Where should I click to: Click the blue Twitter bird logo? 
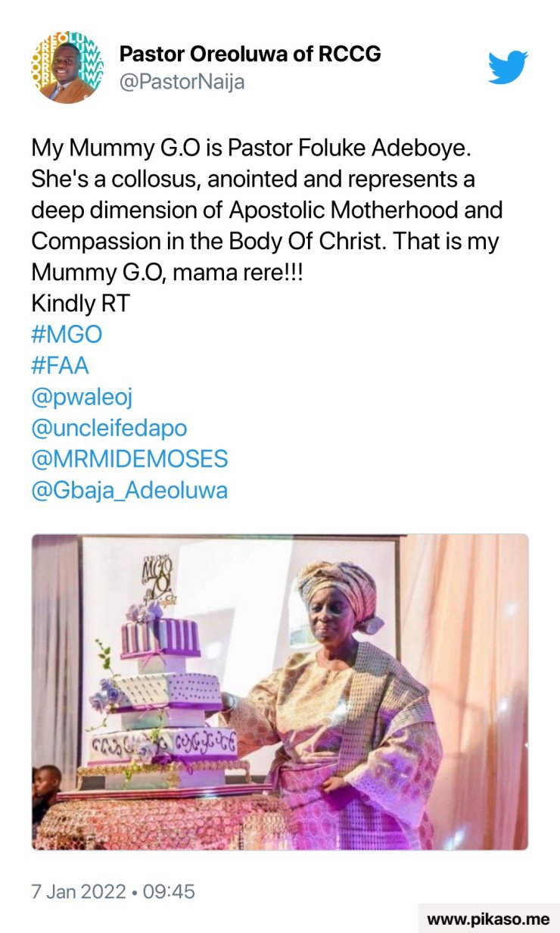[507, 67]
